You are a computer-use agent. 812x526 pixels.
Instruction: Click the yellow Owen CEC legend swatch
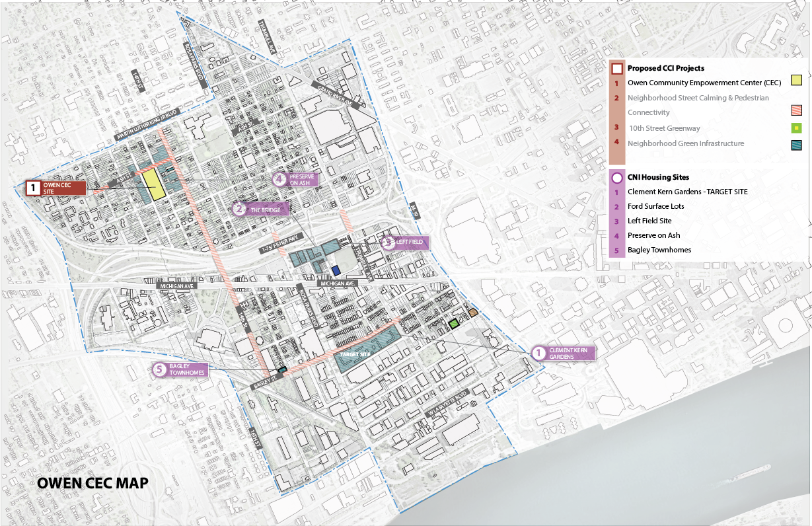pyautogui.click(x=796, y=81)
